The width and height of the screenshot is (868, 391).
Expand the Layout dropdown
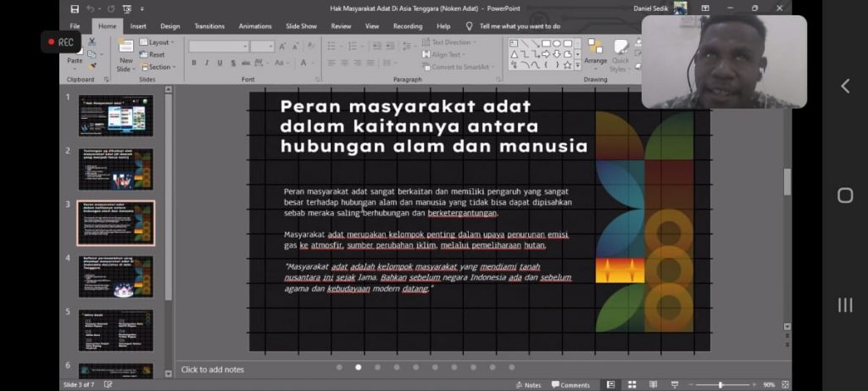tap(159, 42)
